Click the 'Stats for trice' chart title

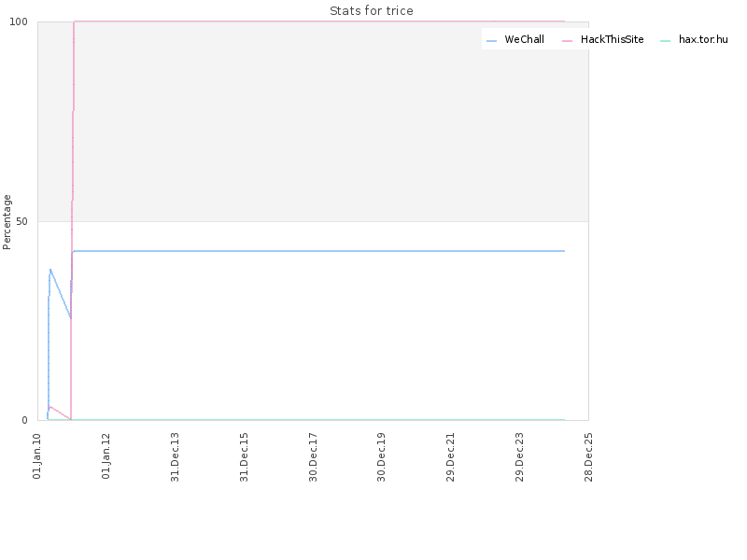tap(371, 11)
